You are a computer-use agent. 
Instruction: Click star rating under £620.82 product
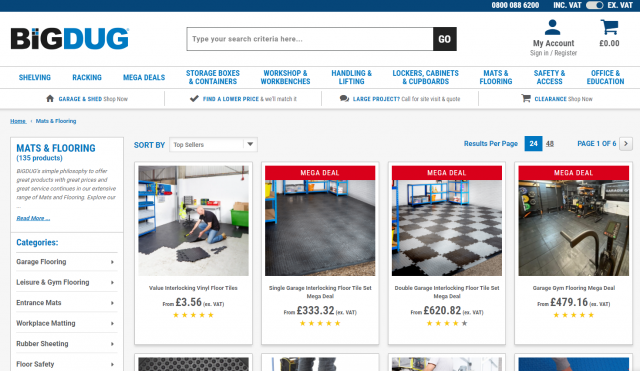pos(447,323)
